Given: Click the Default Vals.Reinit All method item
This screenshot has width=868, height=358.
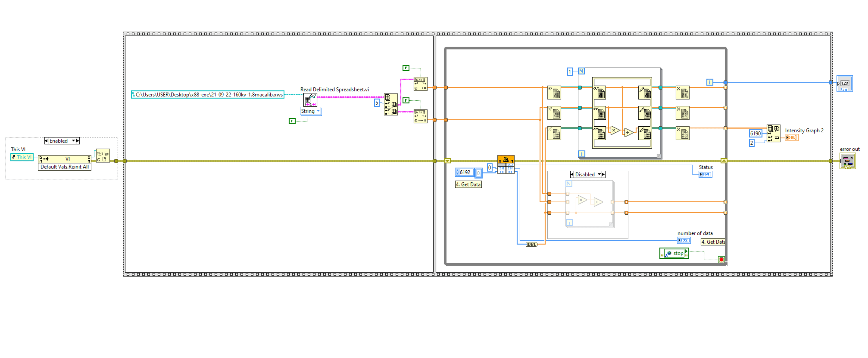Looking at the screenshot, I should click(64, 167).
